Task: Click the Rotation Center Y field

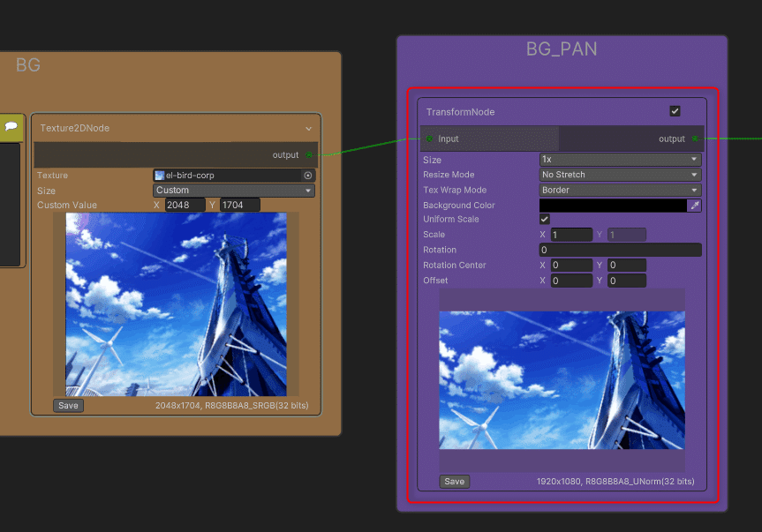Action: click(x=627, y=265)
